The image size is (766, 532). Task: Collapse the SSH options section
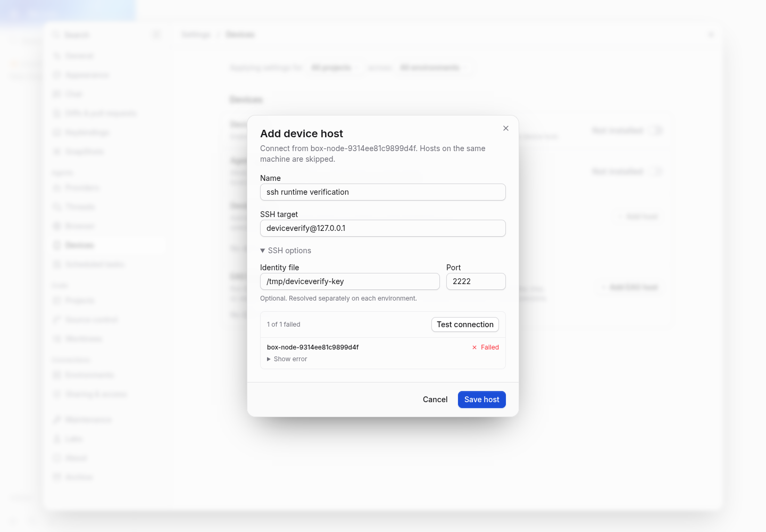[286, 251]
